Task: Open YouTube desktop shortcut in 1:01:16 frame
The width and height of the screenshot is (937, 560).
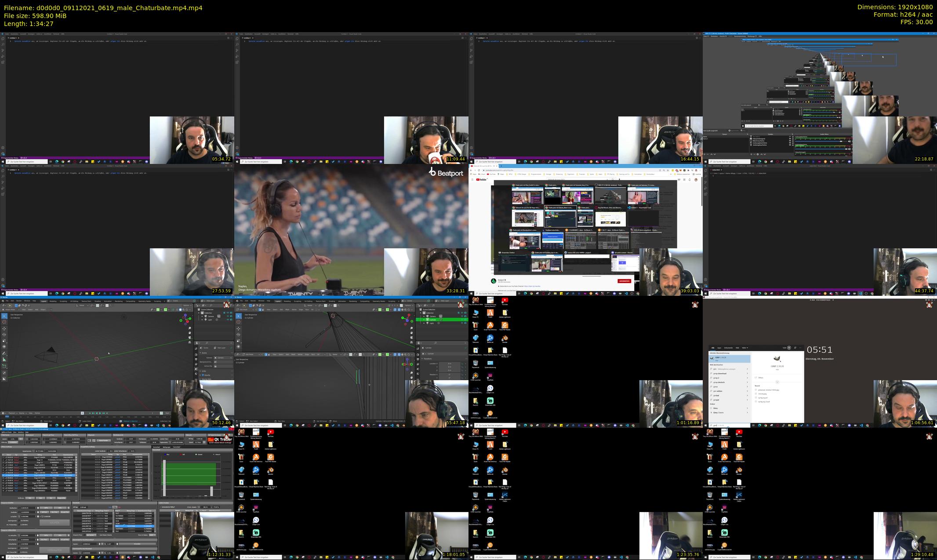Action: point(505,301)
